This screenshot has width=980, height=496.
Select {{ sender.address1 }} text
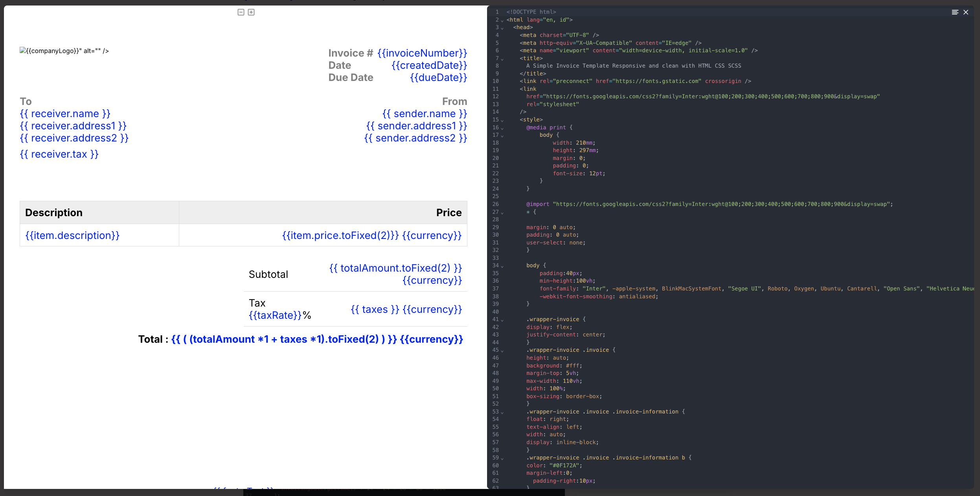coord(417,126)
